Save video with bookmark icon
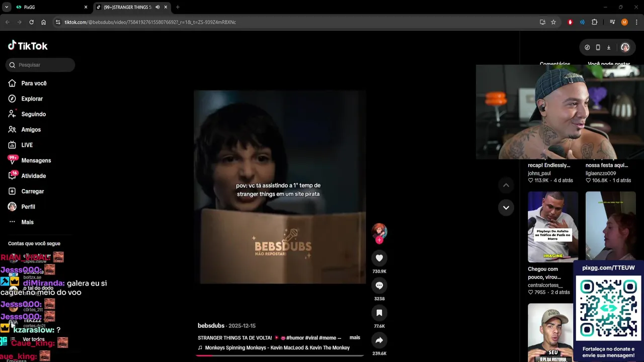 pos(379,313)
